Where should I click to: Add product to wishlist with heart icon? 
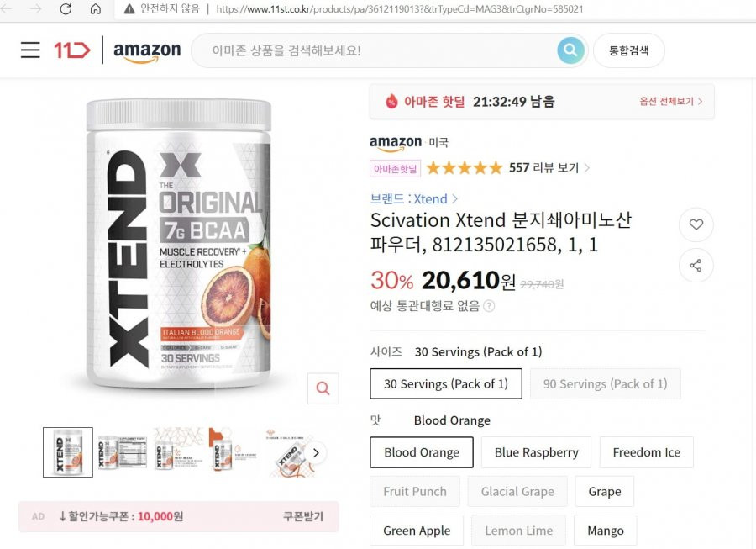(696, 224)
